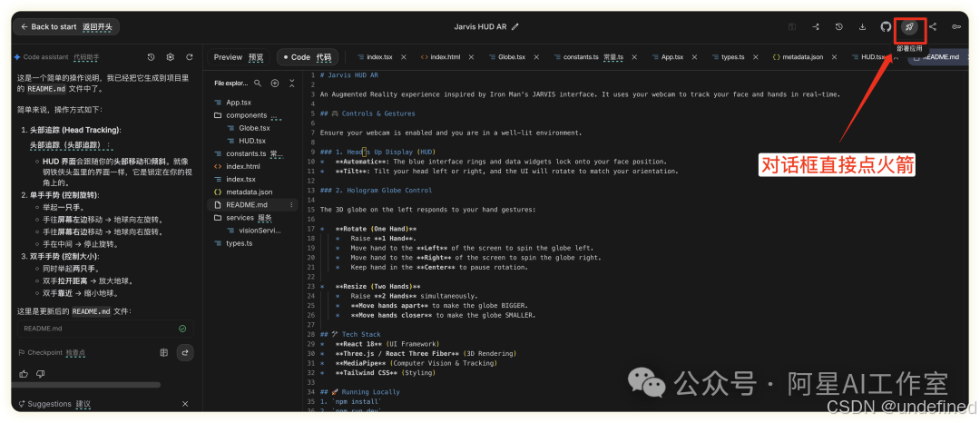
Task: Close the App.tsx tab
Action: click(695, 57)
